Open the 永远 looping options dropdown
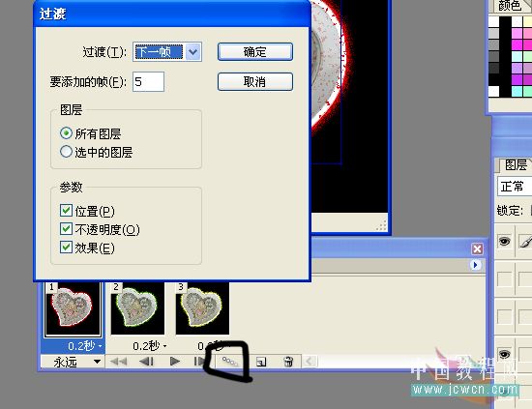The height and width of the screenshot is (409, 532). click(73, 362)
